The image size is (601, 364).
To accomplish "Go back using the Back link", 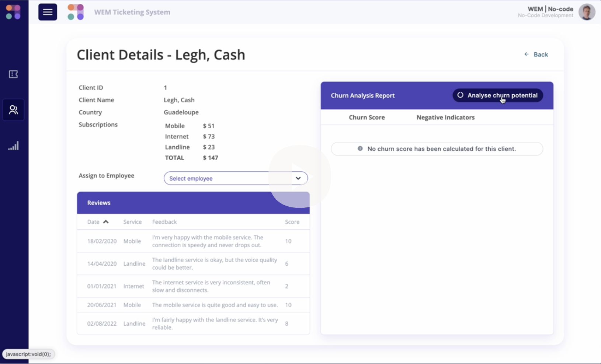I will tap(536, 55).
